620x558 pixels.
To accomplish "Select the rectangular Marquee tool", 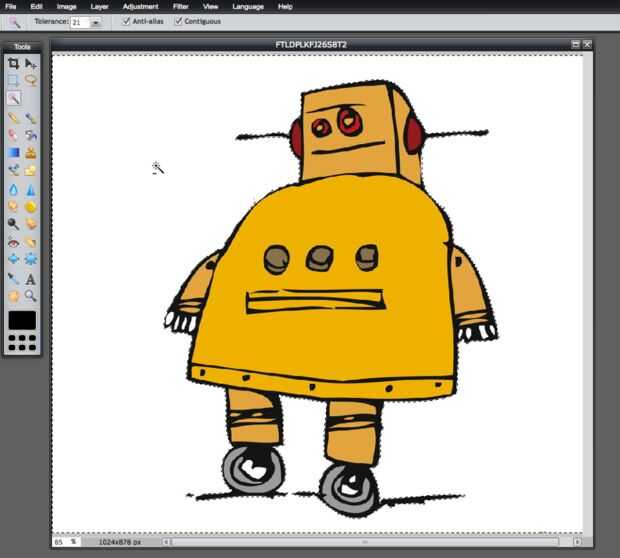I will (x=13, y=80).
